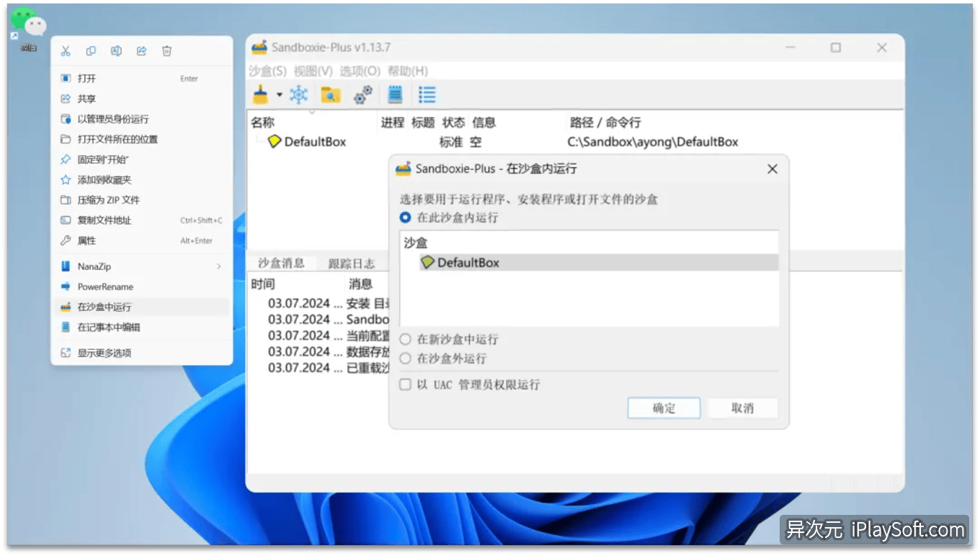Viewport: 980px width, 556px height.
Task: Click the Rename icon in context menu
Action: tap(116, 50)
